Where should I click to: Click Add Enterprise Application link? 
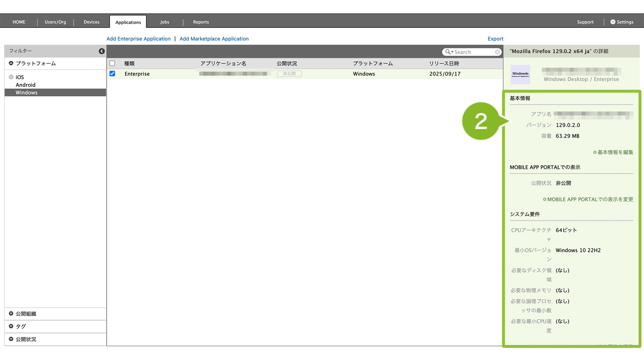[138, 39]
